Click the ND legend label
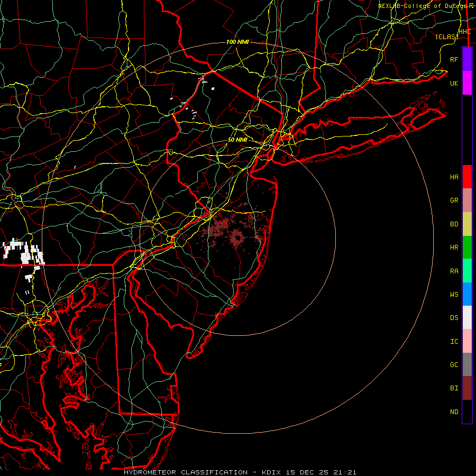The image size is (476, 476). pyautogui.click(x=454, y=412)
